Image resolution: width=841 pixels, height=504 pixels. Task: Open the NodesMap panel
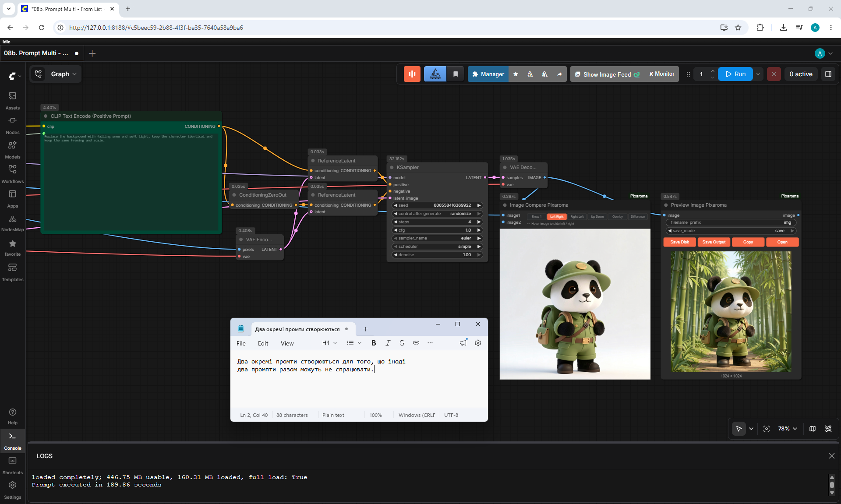click(x=13, y=223)
